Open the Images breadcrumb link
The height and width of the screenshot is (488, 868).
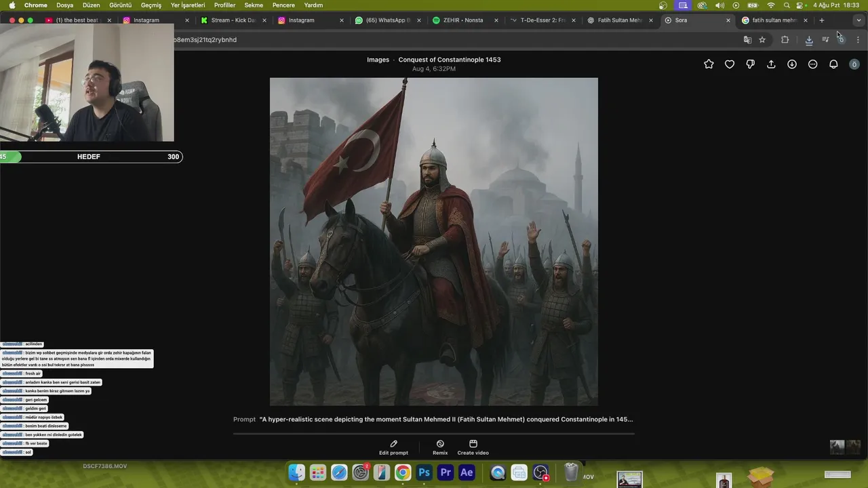pyautogui.click(x=378, y=60)
